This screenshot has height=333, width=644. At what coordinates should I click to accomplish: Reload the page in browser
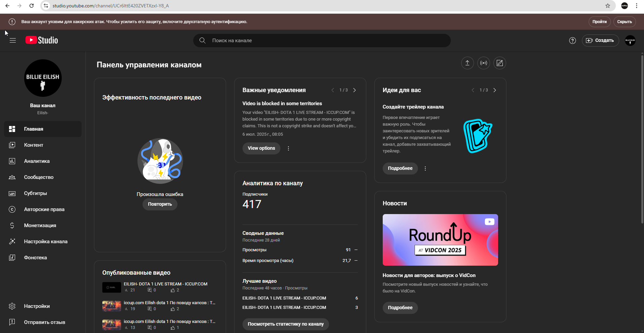click(x=32, y=6)
